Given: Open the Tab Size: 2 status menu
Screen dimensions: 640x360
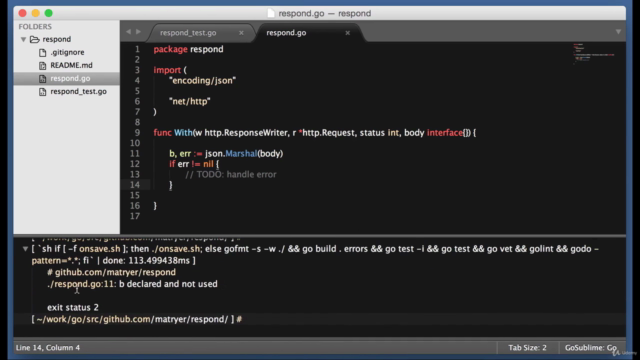Looking at the screenshot, I should 527,348.
